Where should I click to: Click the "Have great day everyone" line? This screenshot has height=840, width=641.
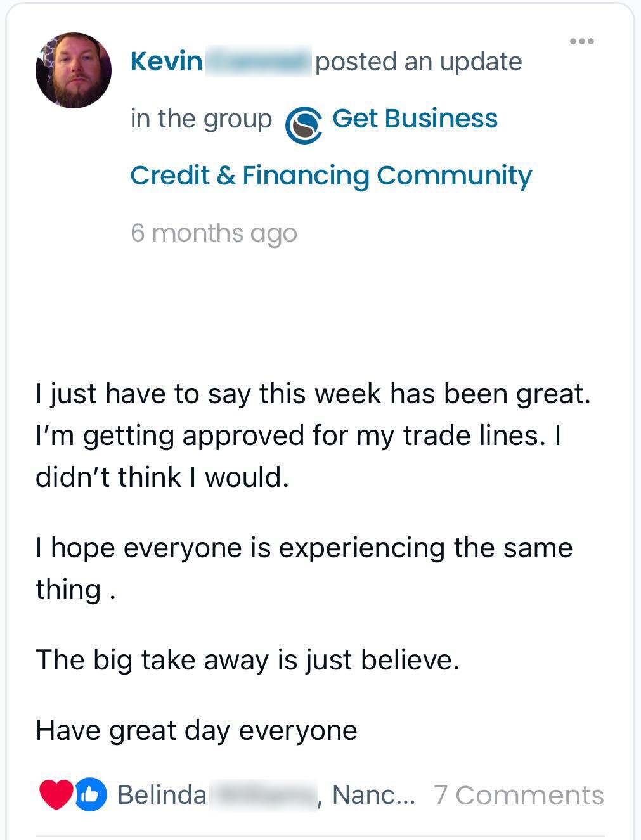[x=197, y=730]
